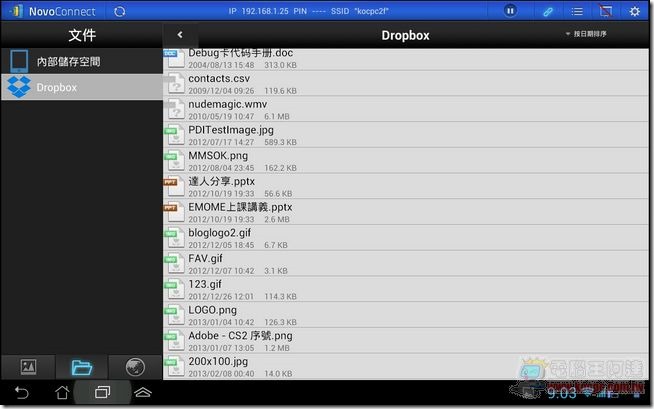The image size is (654, 409).
Task: Open the participant list icon in top bar
Action: (577, 12)
